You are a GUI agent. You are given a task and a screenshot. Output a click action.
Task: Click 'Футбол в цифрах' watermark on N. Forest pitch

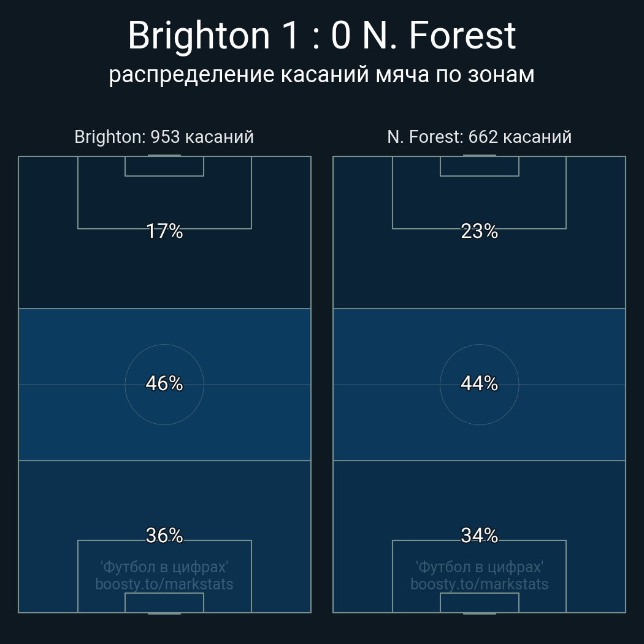point(479,567)
